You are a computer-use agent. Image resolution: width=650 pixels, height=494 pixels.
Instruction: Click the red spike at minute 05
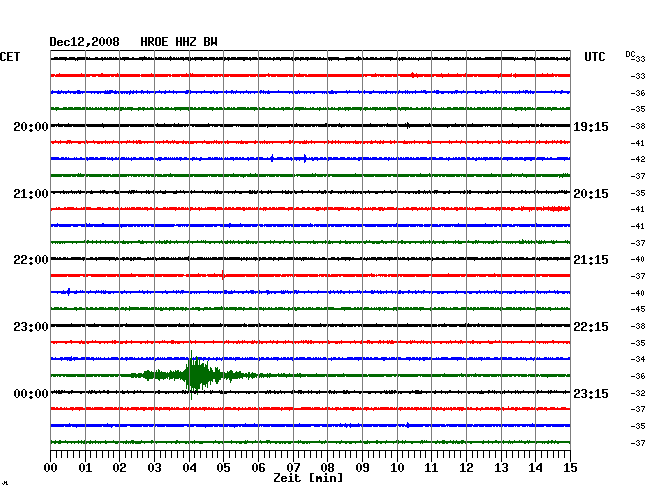[223, 275]
